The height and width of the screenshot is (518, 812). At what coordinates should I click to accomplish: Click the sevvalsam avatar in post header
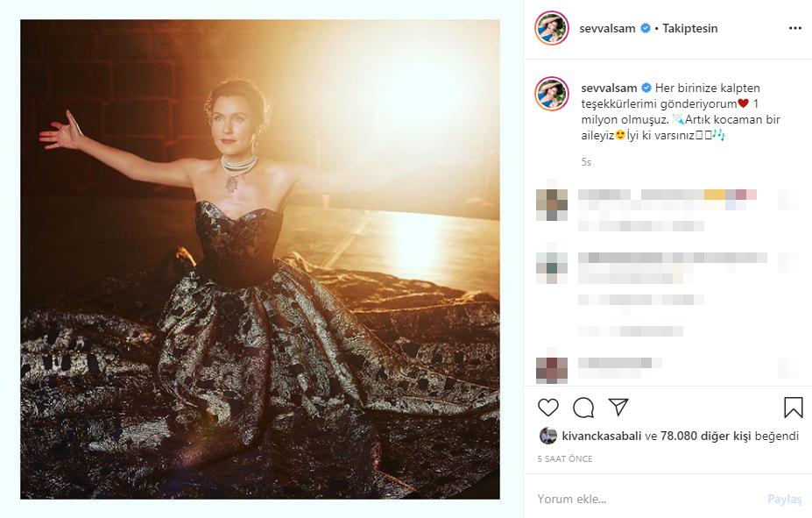[x=552, y=28]
